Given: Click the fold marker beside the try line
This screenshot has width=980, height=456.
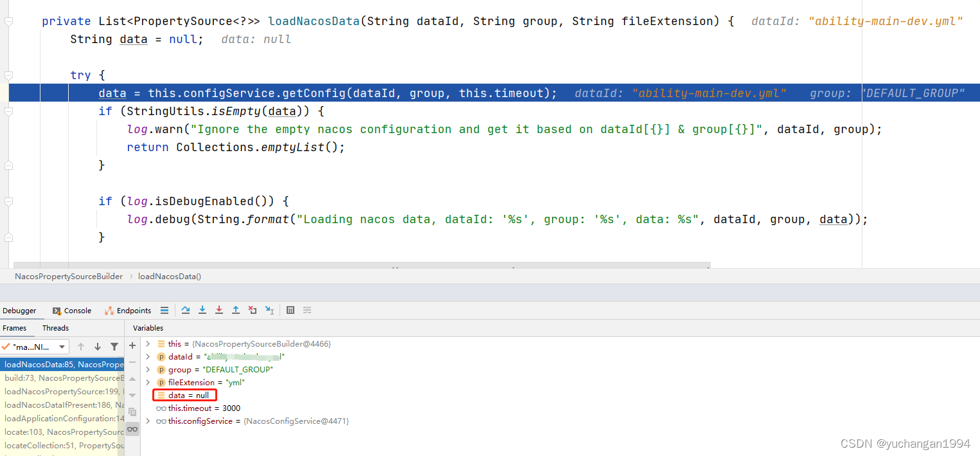Looking at the screenshot, I should click(x=8, y=75).
